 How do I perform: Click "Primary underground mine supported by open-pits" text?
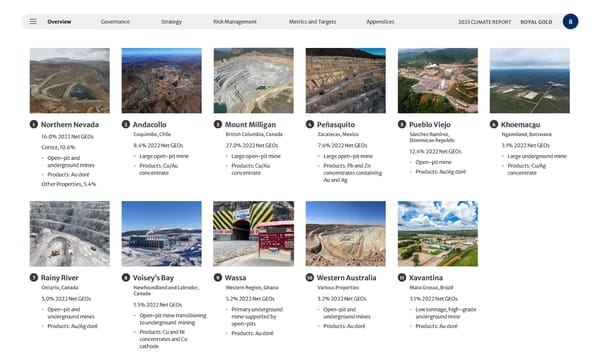pyautogui.click(x=257, y=317)
